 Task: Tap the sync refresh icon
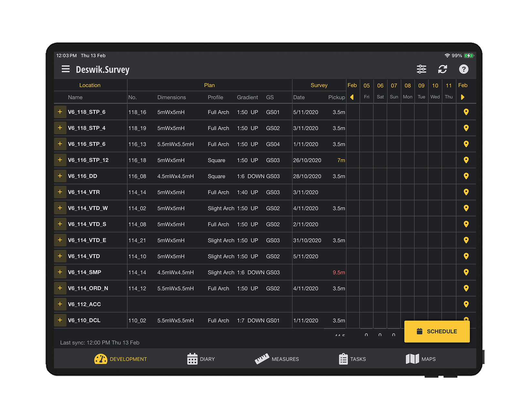pos(442,69)
